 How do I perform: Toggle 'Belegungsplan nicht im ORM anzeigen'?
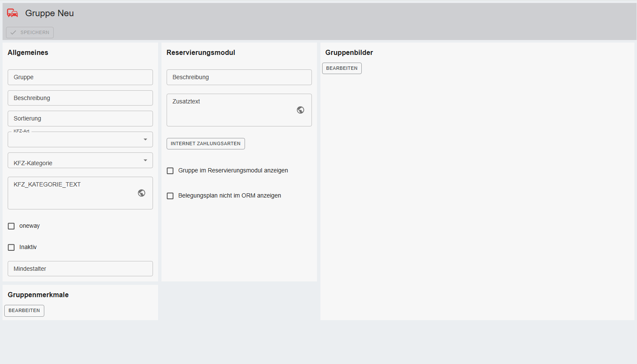(x=170, y=196)
